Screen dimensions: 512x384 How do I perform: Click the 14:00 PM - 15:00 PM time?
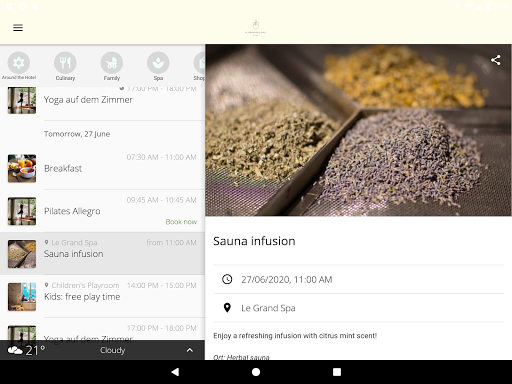click(x=162, y=285)
